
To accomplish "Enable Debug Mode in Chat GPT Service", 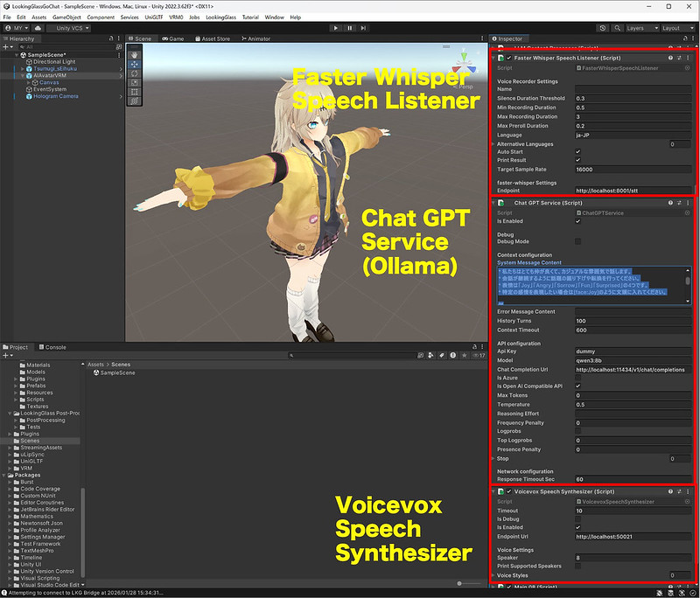I will [577, 240].
